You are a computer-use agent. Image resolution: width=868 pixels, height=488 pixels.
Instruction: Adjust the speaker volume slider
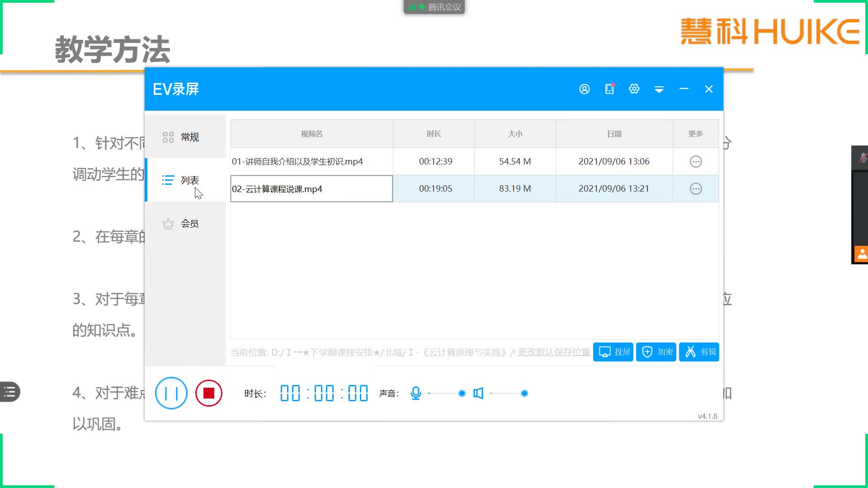(x=509, y=393)
